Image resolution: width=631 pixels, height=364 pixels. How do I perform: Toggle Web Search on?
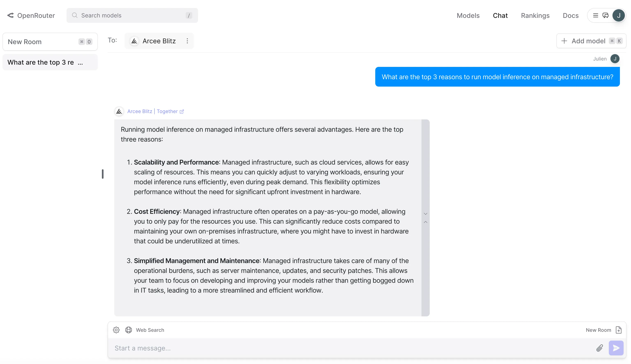[145, 330]
